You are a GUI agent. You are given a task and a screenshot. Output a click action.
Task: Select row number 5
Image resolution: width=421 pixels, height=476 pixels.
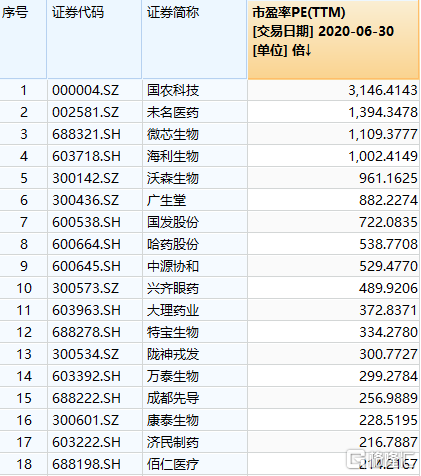pyautogui.click(x=23, y=178)
